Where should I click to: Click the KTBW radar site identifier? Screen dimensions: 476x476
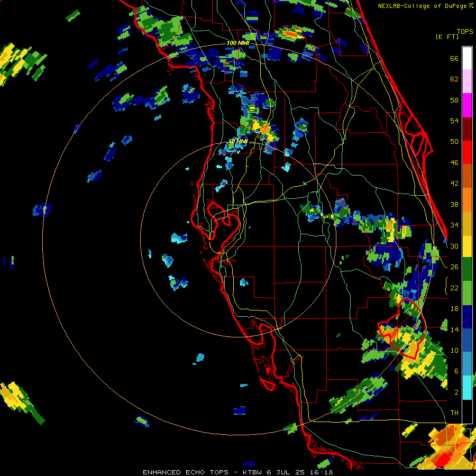point(252,472)
